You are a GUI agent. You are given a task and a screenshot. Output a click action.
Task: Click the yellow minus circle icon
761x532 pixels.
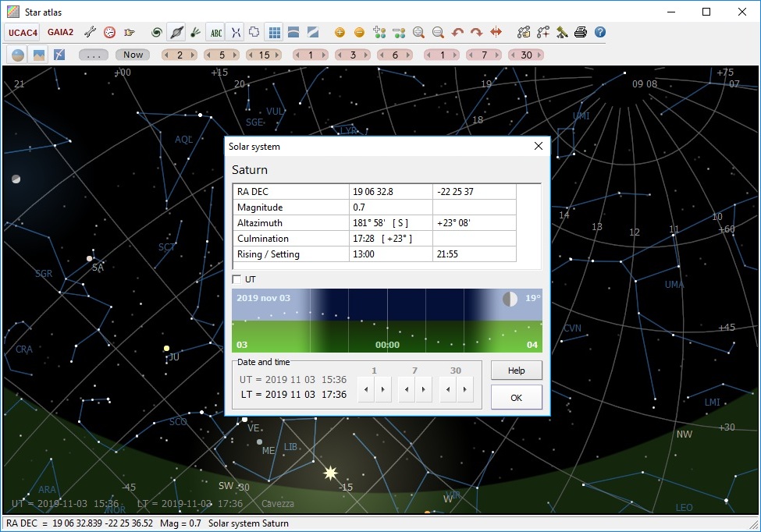point(359,33)
